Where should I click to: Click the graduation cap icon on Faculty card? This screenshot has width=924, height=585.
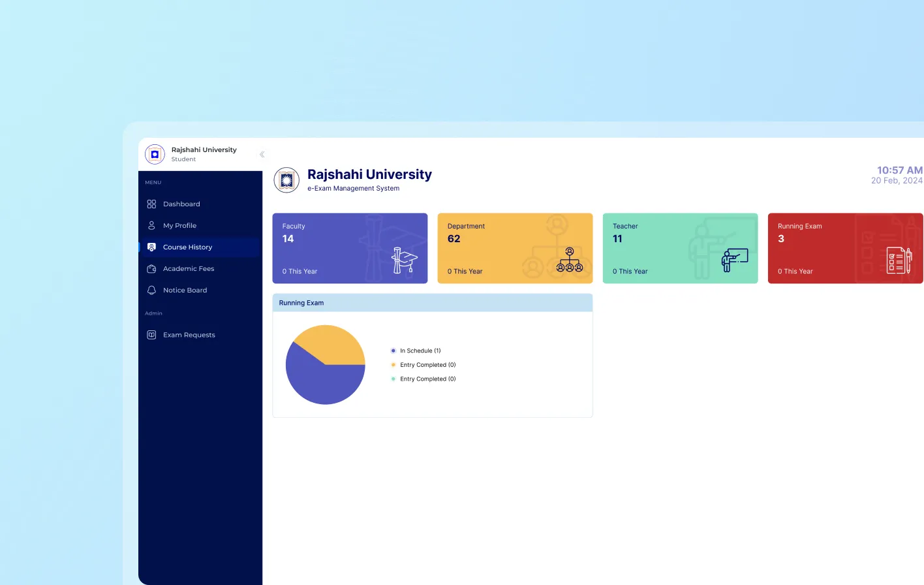coord(404,260)
